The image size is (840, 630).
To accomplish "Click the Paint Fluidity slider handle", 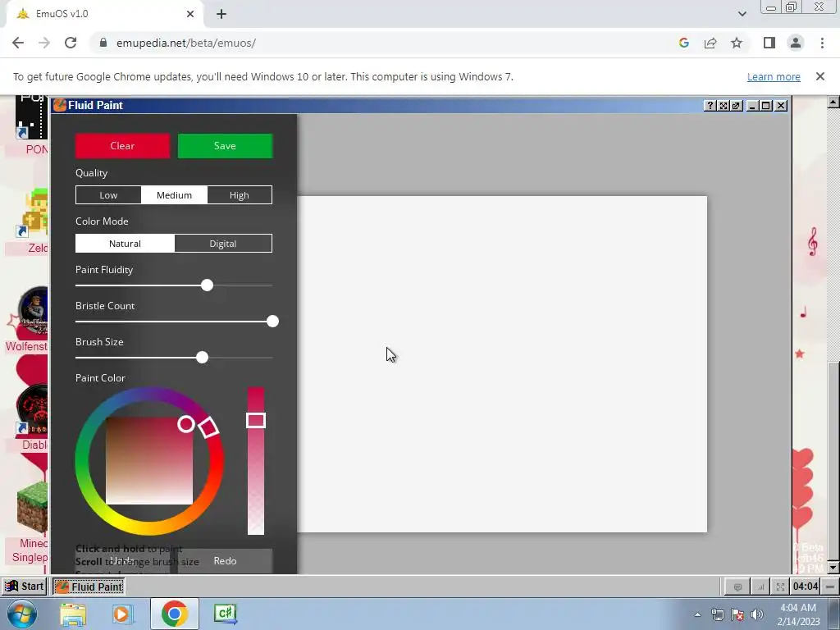I will pyautogui.click(x=207, y=285).
